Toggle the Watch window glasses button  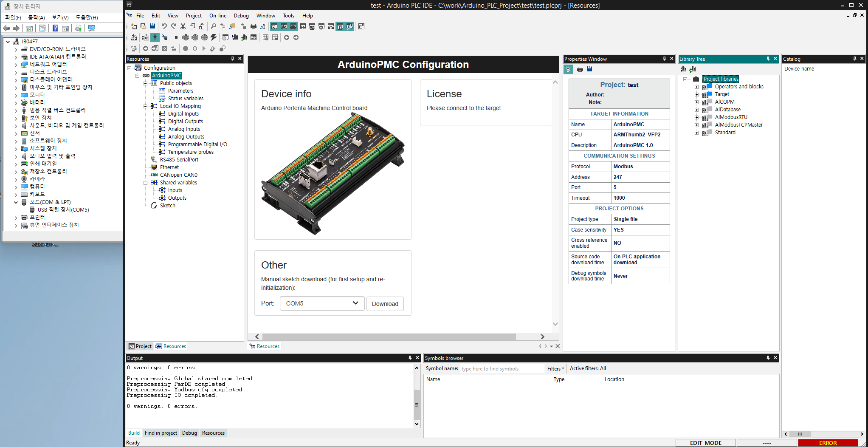pos(303,26)
